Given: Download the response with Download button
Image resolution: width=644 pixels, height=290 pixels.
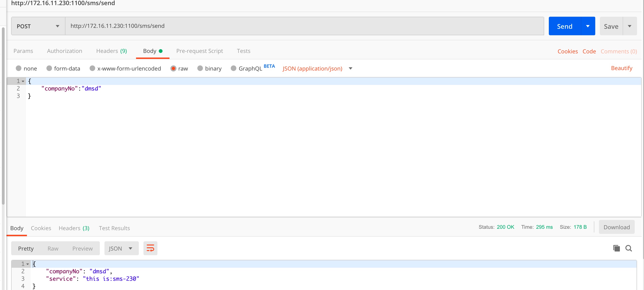Looking at the screenshot, I should [x=617, y=227].
